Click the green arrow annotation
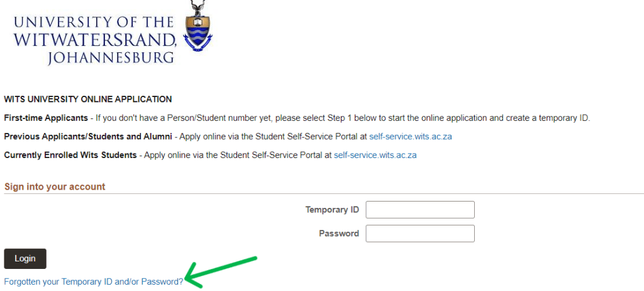644x291 pixels. click(221, 272)
